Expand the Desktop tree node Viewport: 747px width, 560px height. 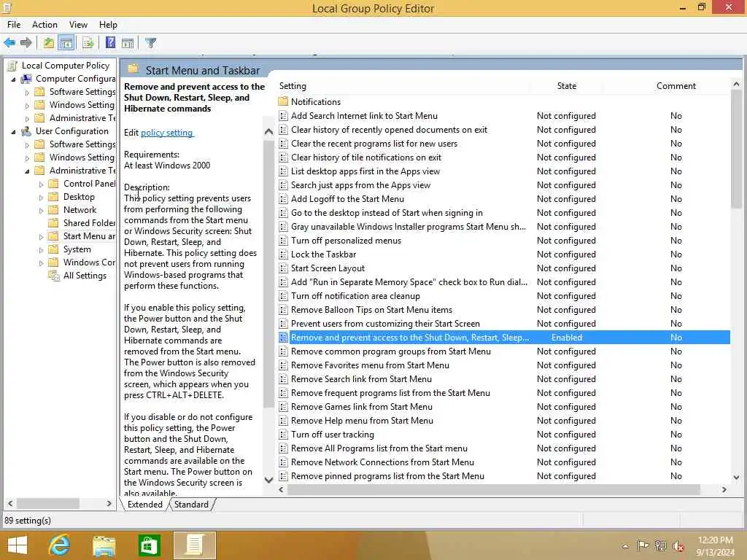click(x=41, y=197)
